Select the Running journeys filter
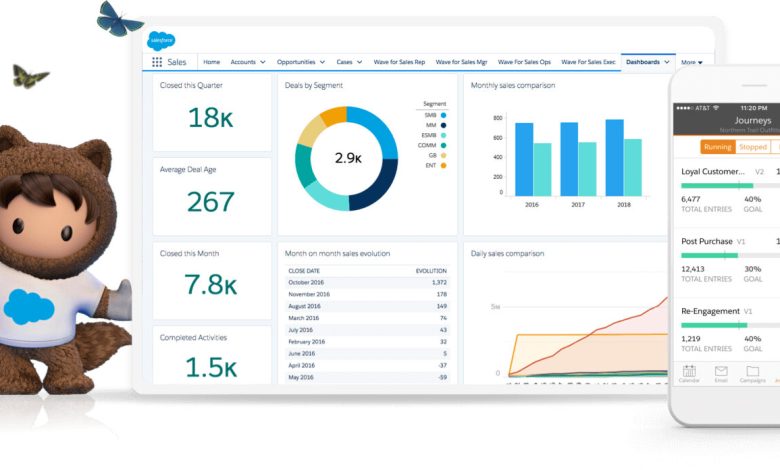The height and width of the screenshot is (470, 780). [717, 147]
